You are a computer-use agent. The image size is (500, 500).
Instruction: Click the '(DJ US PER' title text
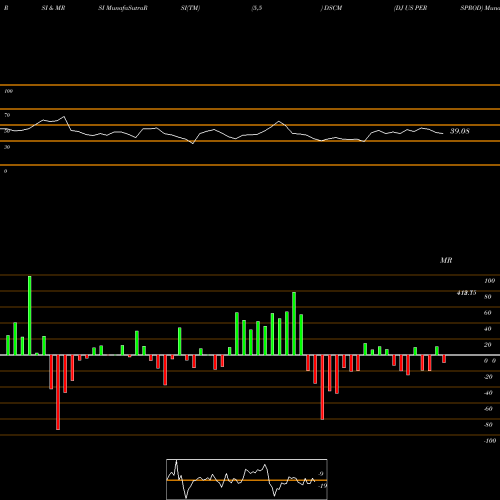tap(410, 8)
